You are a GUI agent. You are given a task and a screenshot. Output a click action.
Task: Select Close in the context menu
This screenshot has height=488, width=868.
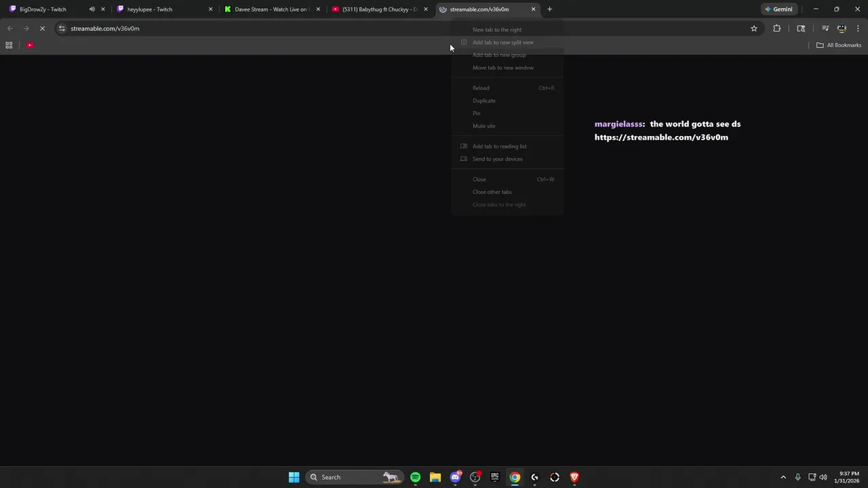click(508, 179)
